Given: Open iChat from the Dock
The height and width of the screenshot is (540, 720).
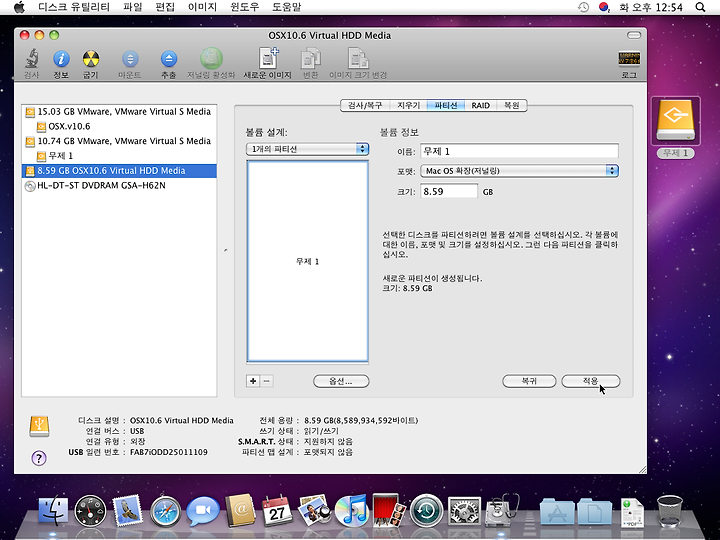Looking at the screenshot, I should tap(202, 511).
